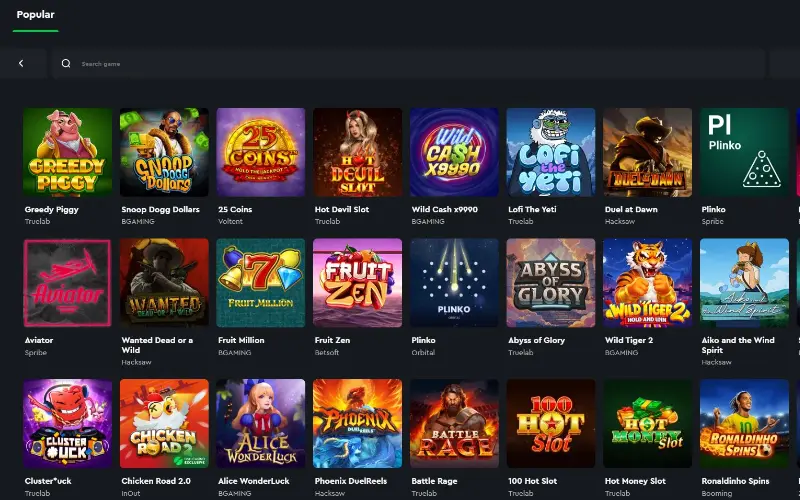Click the search magnifier icon
The height and width of the screenshot is (500, 800).
[66, 63]
